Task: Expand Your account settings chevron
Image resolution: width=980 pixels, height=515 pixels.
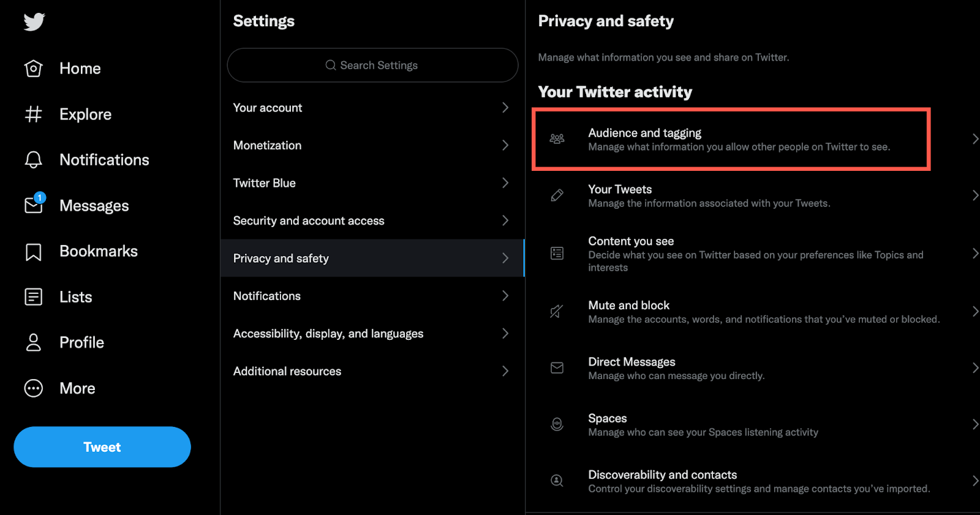Action: [505, 108]
